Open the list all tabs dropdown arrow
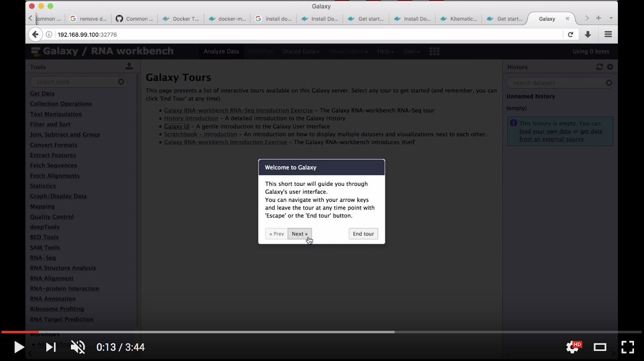This screenshot has width=644, height=361. point(611,18)
